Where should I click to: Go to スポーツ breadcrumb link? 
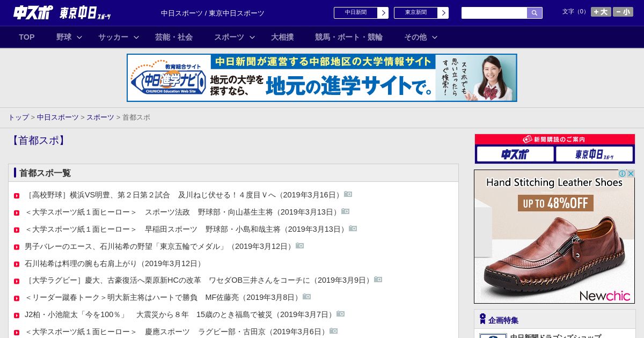[100, 117]
